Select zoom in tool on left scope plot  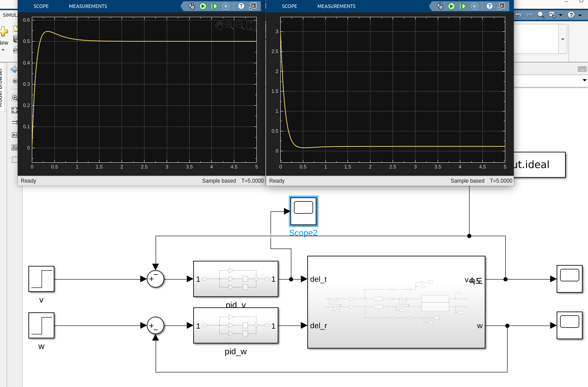tap(229, 25)
